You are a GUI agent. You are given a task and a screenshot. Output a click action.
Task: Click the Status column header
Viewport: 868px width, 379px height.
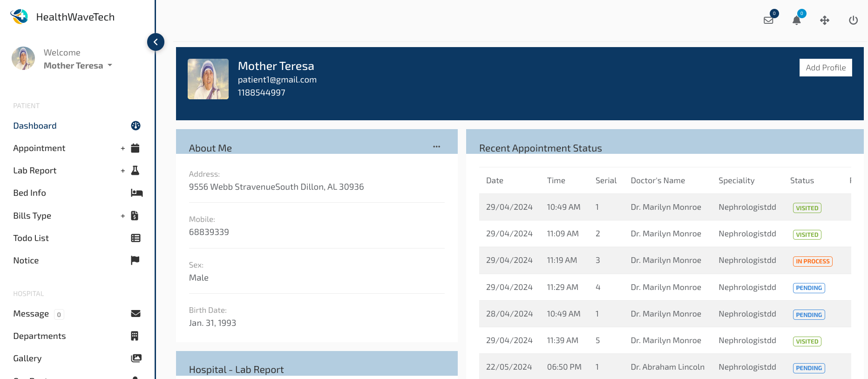802,180
